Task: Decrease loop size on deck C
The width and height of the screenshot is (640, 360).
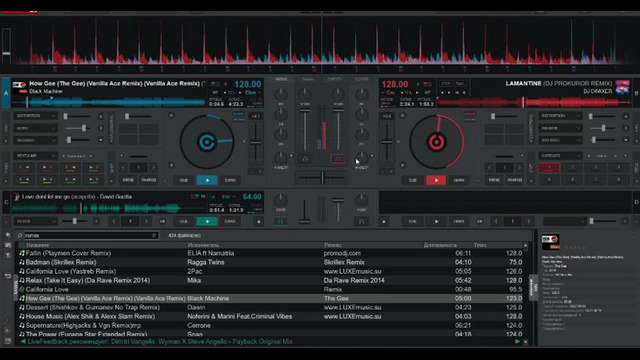Action: 114,221
